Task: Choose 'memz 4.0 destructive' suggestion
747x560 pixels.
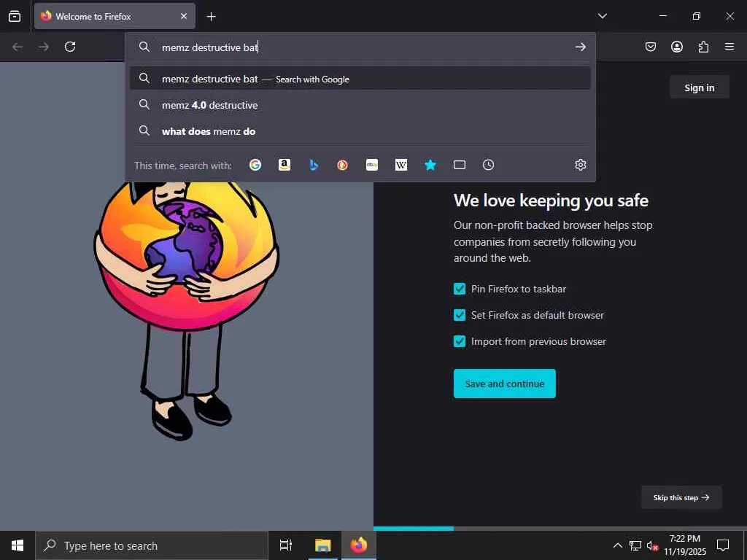Action: pos(360,105)
